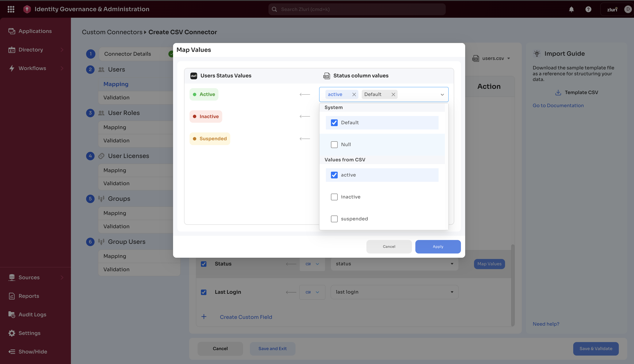
Task: Check the 'inactive' CSV value checkbox
Action: pyautogui.click(x=334, y=197)
